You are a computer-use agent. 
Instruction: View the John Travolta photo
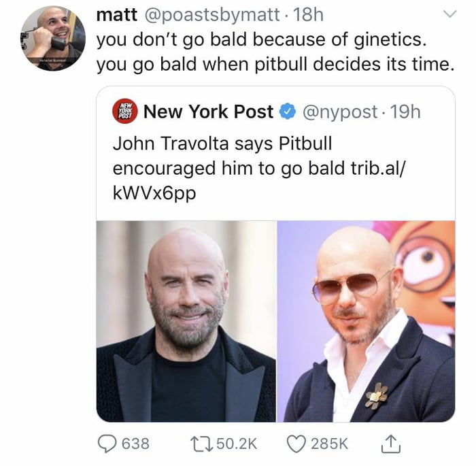click(186, 321)
